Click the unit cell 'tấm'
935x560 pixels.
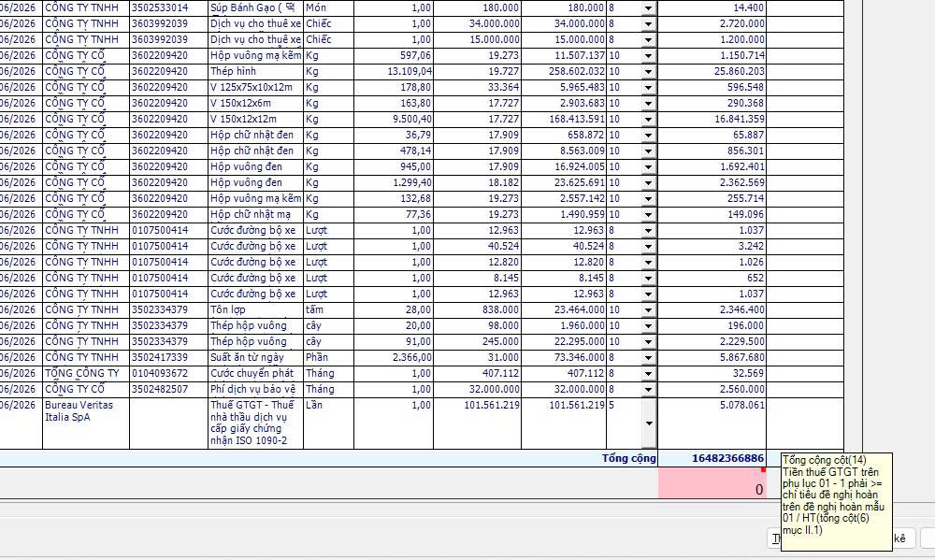click(x=328, y=310)
